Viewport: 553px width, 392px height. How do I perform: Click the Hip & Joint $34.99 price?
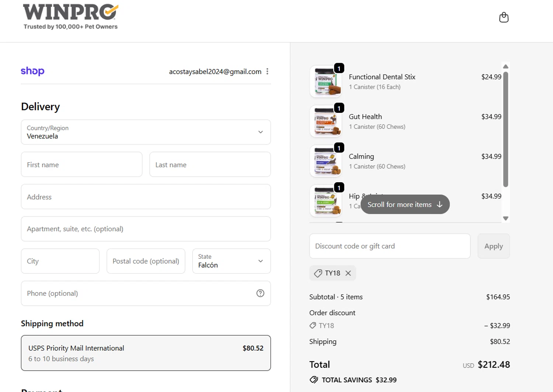point(491,196)
